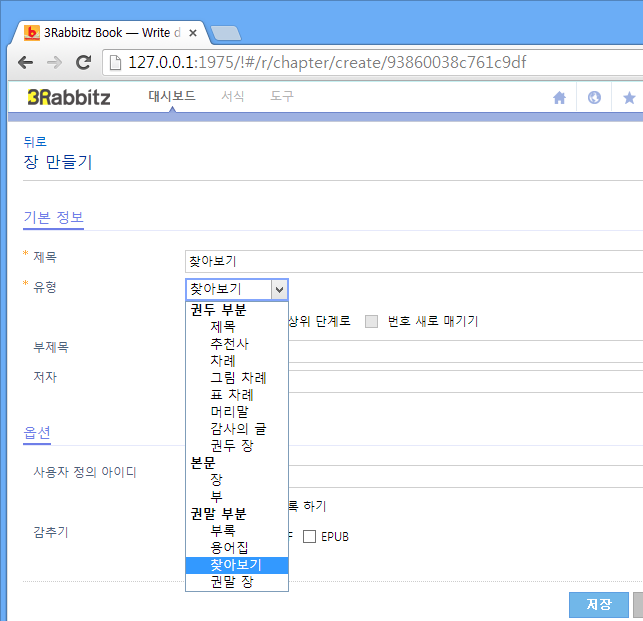Screen dimensions: 643x621
Task: Click the 저장 save button
Action: point(599,604)
